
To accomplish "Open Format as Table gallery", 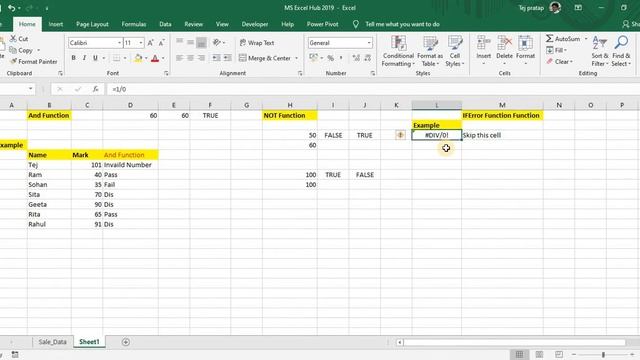I will [430, 51].
